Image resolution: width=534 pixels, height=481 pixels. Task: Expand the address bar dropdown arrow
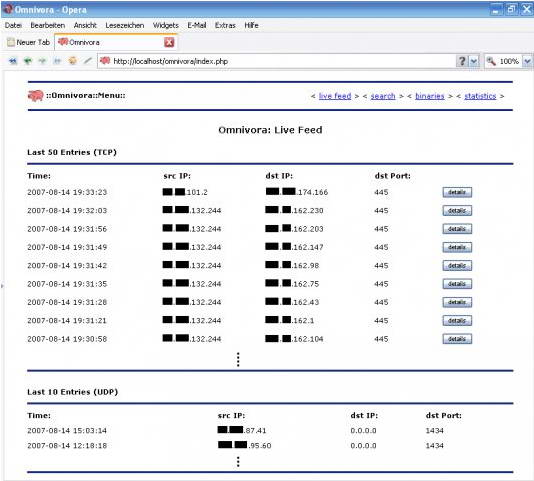[x=474, y=61]
